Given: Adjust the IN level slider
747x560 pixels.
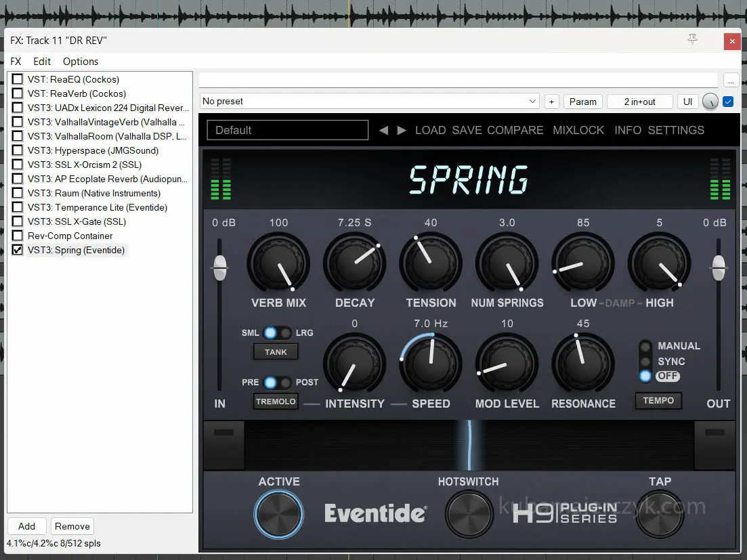Looking at the screenshot, I should click(219, 267).
